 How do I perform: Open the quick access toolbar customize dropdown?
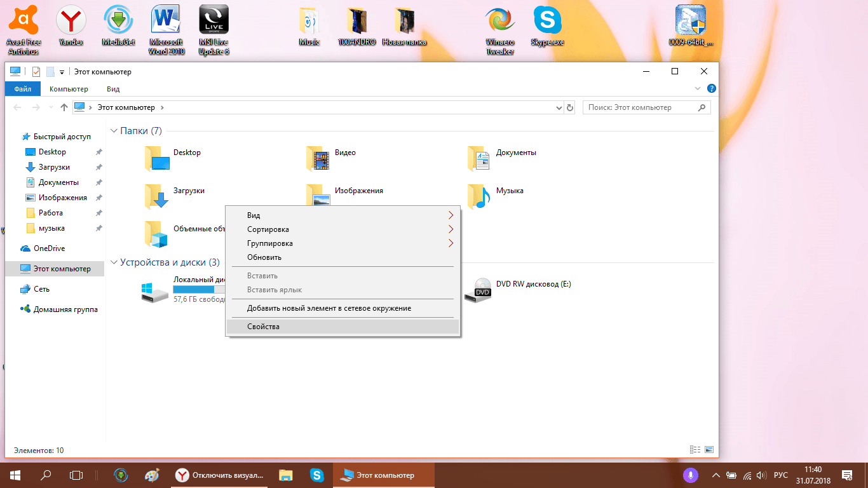[62, 72]
